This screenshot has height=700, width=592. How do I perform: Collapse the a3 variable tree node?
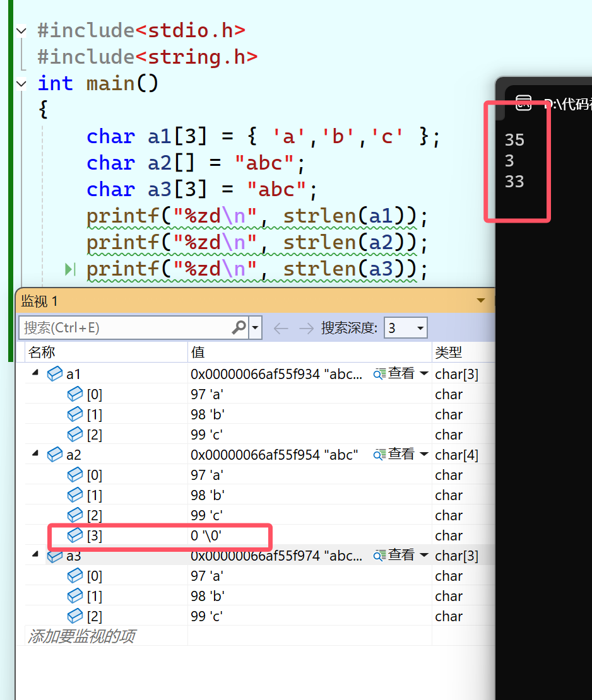coord(36,555)
